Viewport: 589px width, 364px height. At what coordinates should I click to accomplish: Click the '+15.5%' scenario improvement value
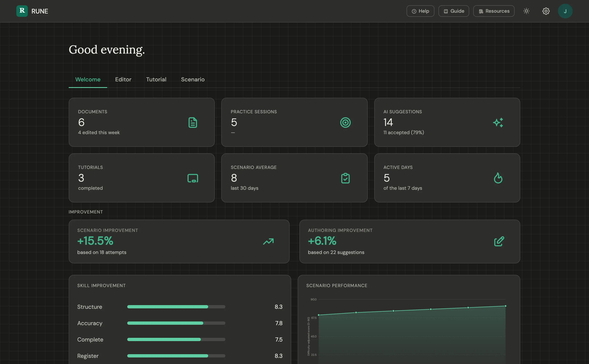[95, 241]
